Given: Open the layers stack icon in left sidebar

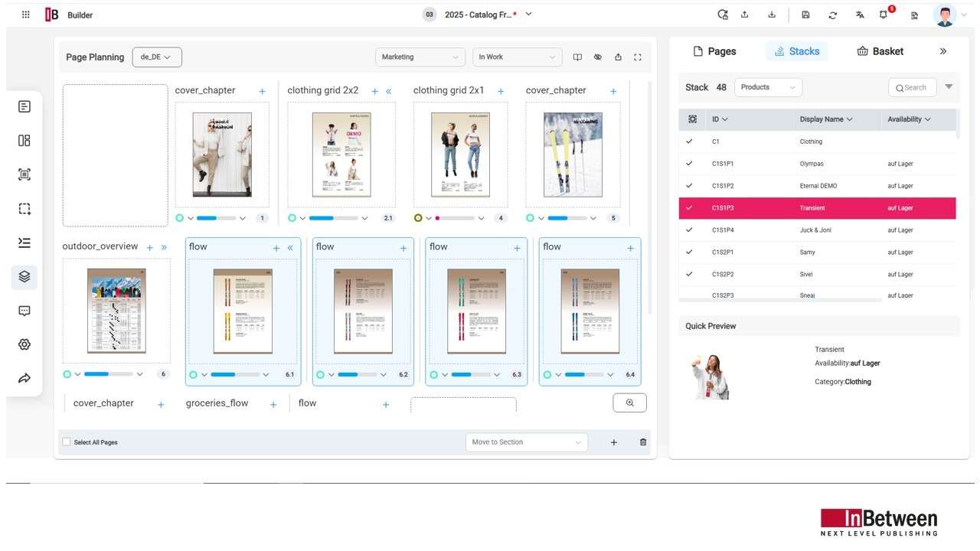Looking at the screenshot, I should click(24, 277).
